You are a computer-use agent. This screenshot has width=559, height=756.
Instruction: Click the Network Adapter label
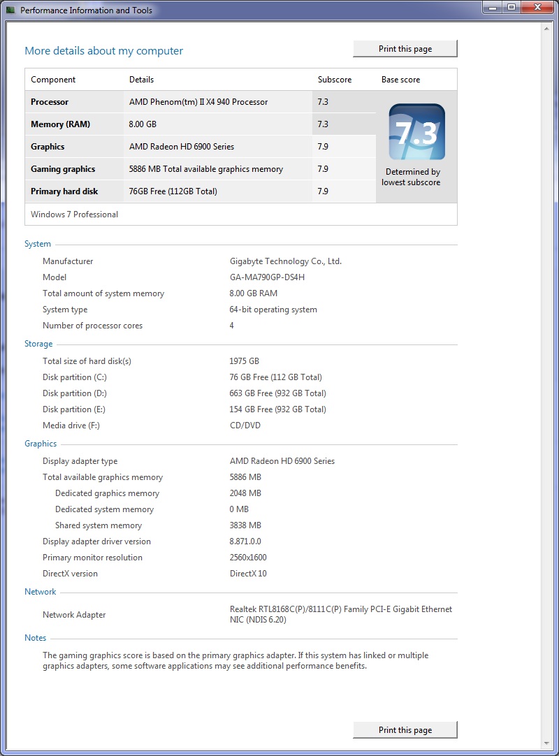click(74, 615)
